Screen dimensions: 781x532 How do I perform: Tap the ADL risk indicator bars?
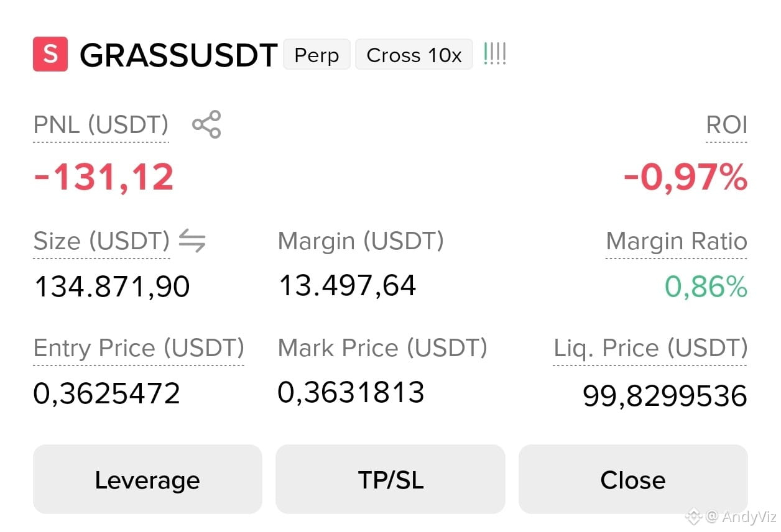(495, 55)
